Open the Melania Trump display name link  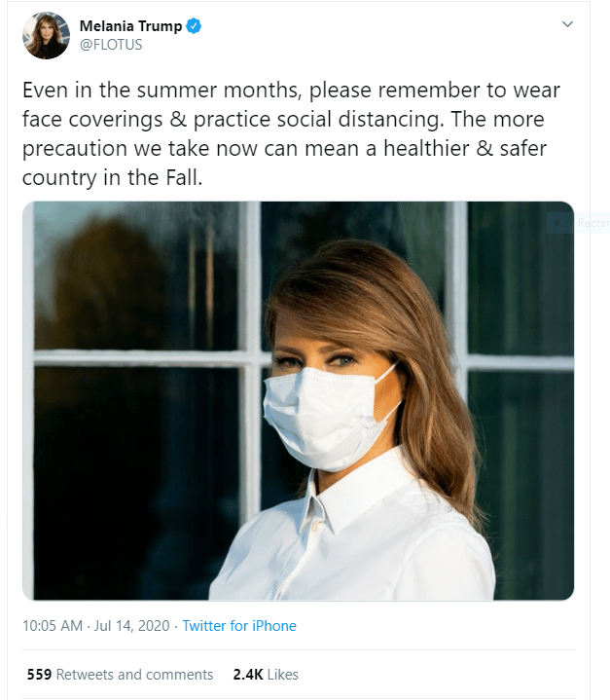(130, 26)
